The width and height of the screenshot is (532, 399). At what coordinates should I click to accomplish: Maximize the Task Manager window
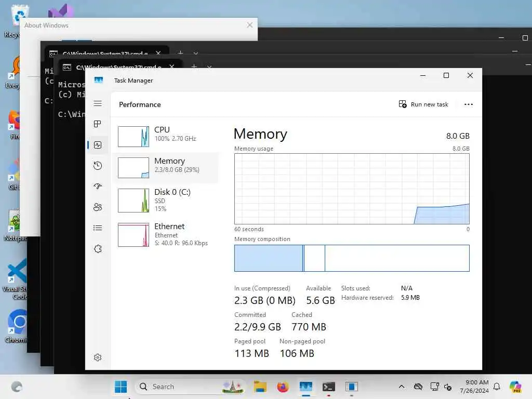tap(446, 75)
